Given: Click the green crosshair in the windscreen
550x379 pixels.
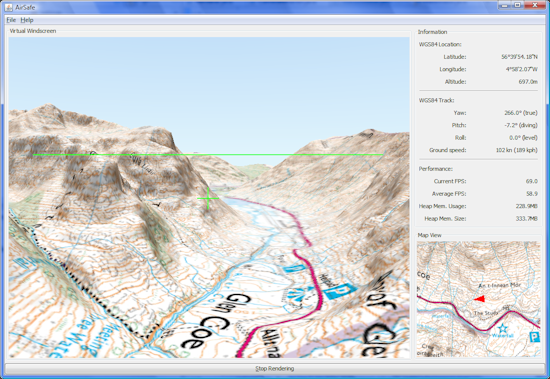Looking at the screenshot, I should (x=208, y=198).
